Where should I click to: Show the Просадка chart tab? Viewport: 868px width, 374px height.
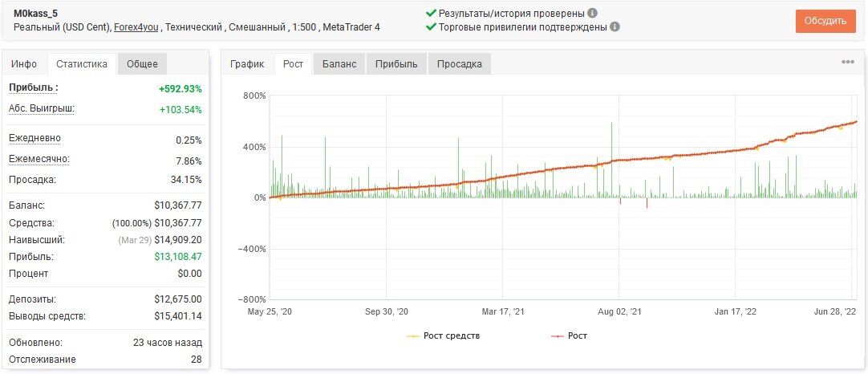(460, 63)
